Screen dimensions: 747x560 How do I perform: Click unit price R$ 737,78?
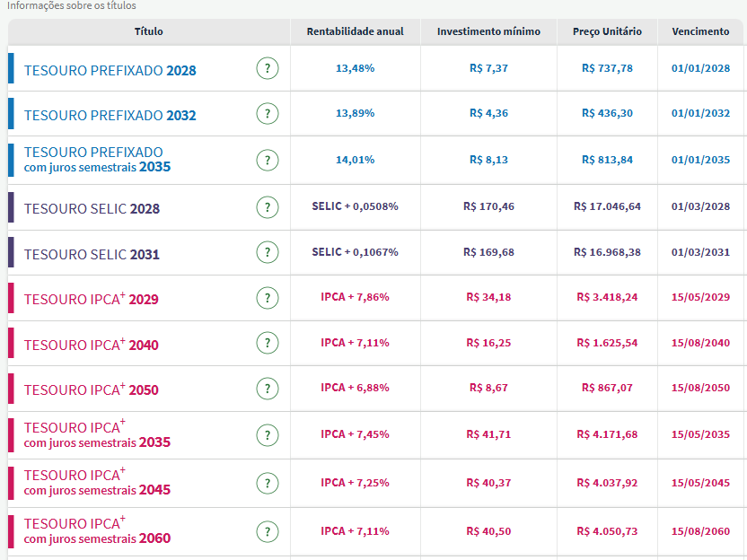(x=607, y=68)
